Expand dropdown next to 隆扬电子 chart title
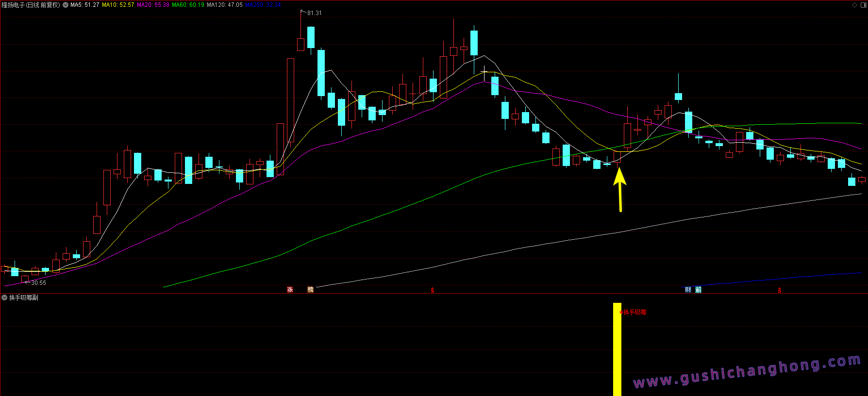The image size is (868, 396). [66, 5]
